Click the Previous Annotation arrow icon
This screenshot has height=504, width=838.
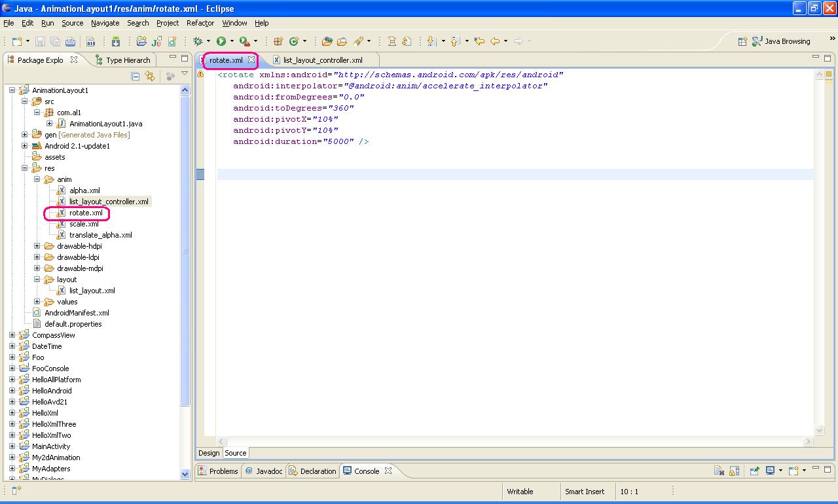click(x=456, y=41)
